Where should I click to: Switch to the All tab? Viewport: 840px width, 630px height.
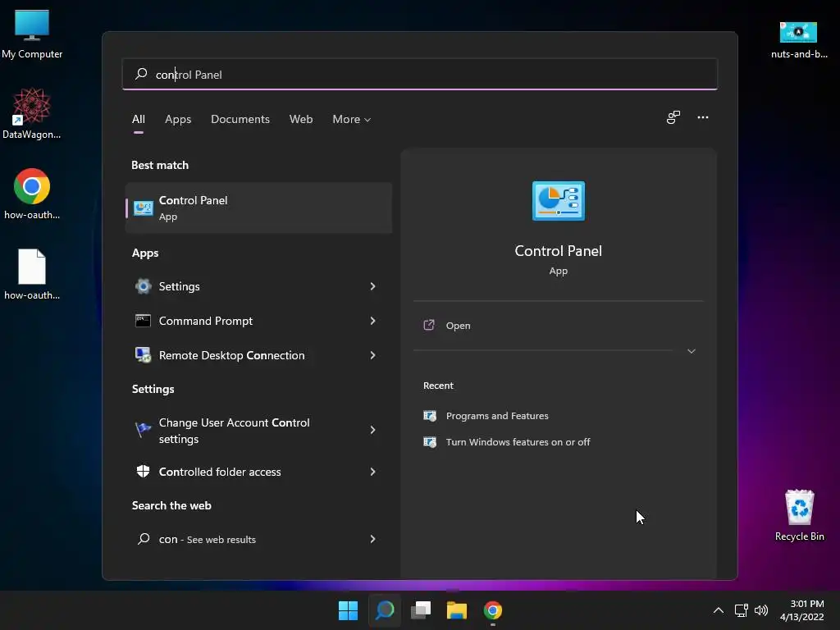(x=138, y=120)
